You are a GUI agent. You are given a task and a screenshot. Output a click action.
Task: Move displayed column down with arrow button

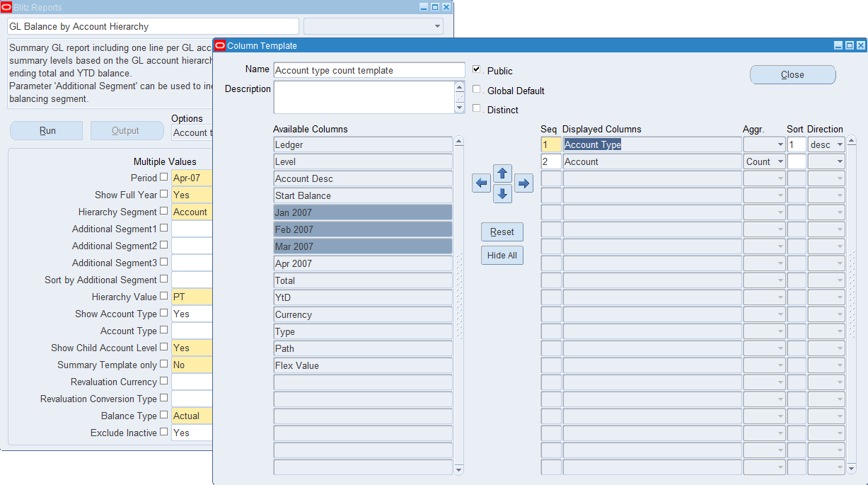pos(502,193)
